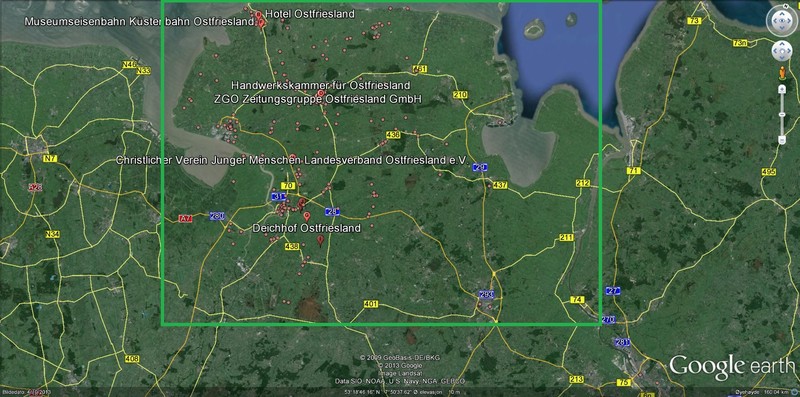
Task: Click the A7 red highway shield
Action: [185, 218]
